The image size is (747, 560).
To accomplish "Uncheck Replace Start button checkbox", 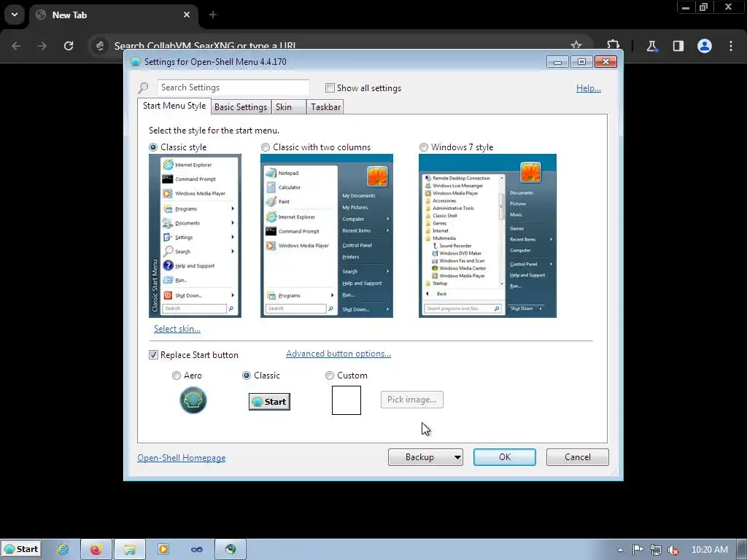I will [153, 355].
